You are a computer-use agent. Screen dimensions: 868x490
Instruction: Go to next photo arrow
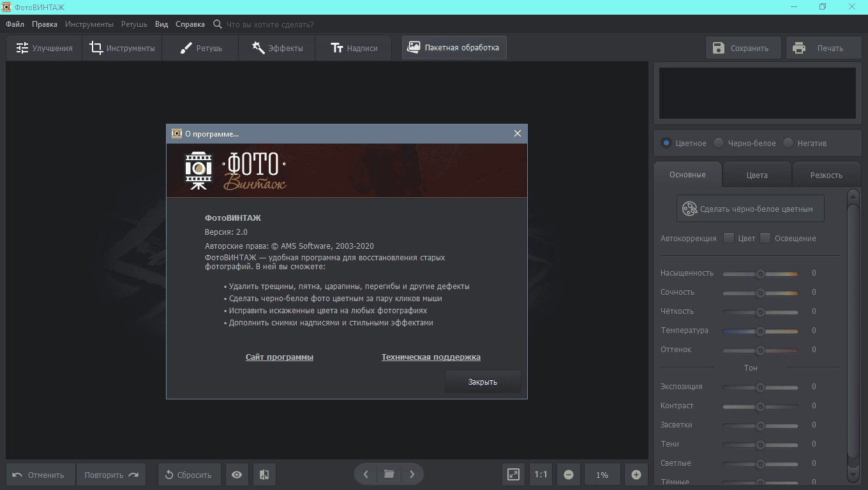pos(412,474)
